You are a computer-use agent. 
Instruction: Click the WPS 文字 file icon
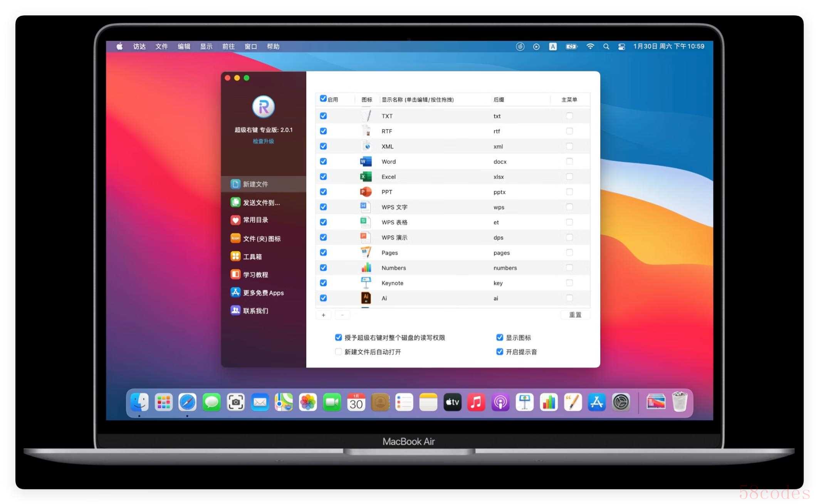click(x=365, y=207)
